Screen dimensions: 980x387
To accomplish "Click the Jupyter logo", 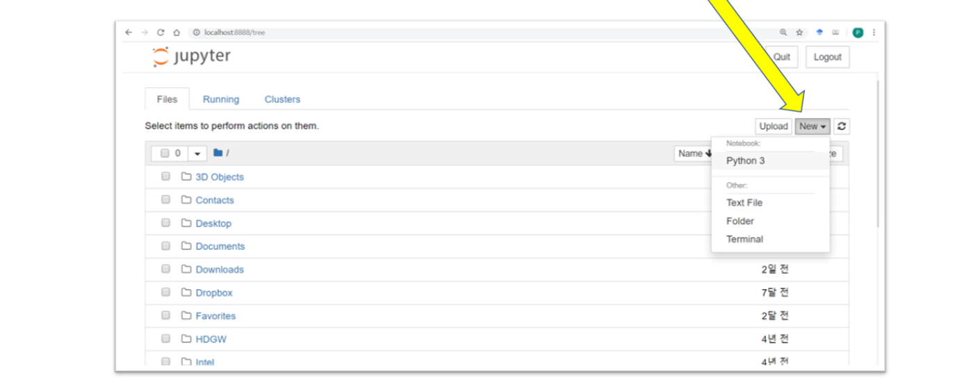I will 191,56.
